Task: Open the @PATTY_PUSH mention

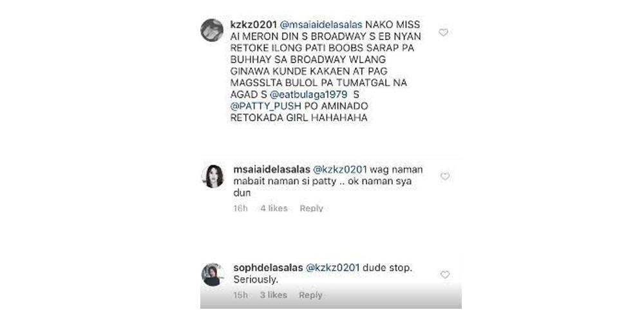Action: tap(266, 106)
